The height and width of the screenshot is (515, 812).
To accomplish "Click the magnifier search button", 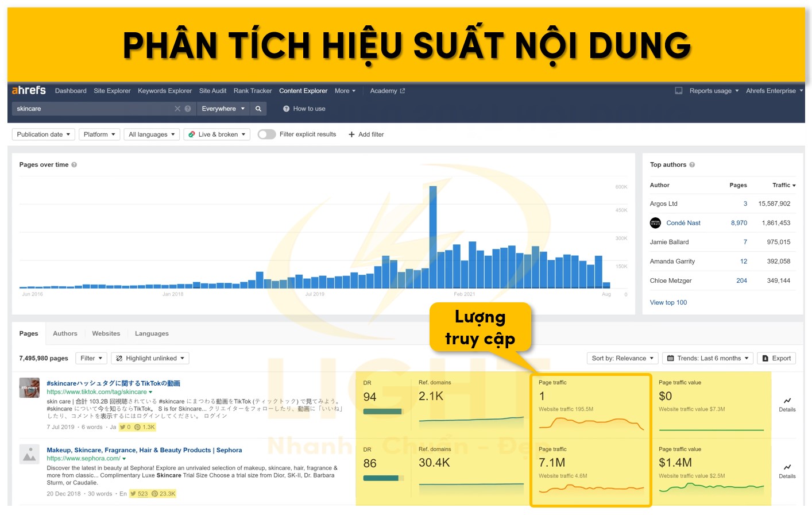I will (258, 109).
